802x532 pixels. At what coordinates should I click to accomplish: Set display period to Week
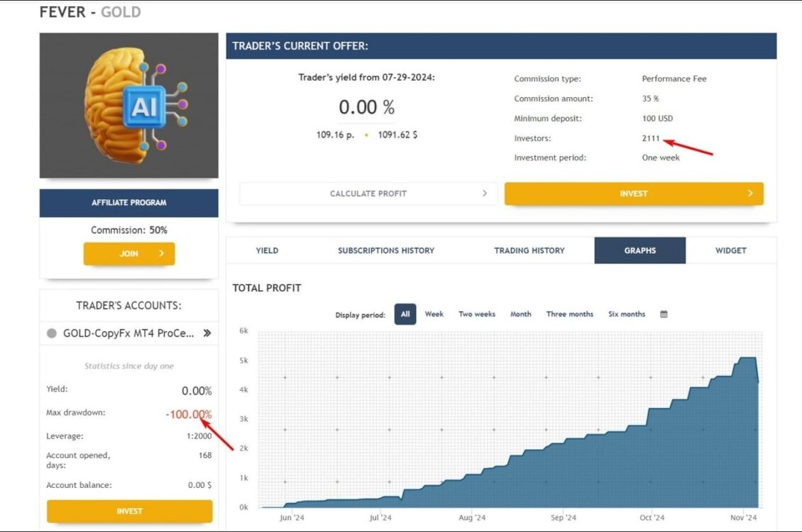[434, 314]
